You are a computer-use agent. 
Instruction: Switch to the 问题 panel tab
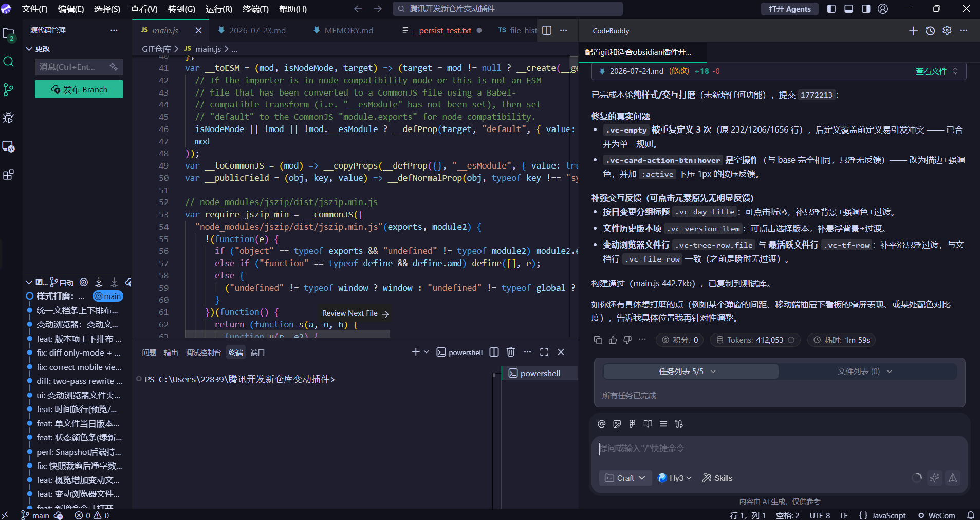point(149,352)
